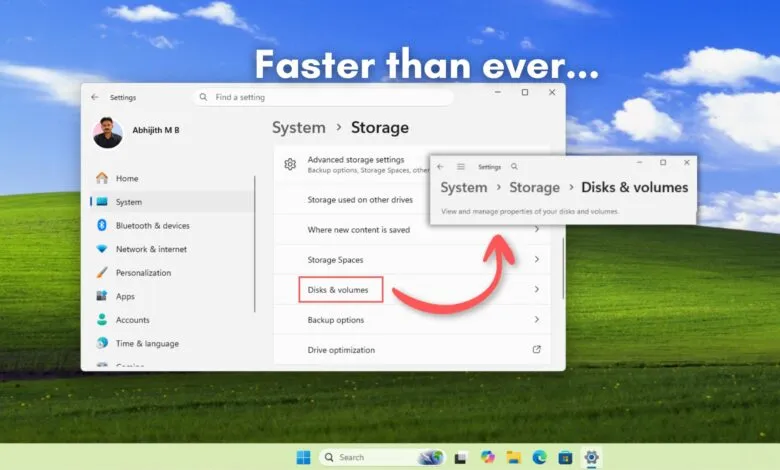
Task: Click the content scrollbar in Storage page
Action: click(563, 269)
